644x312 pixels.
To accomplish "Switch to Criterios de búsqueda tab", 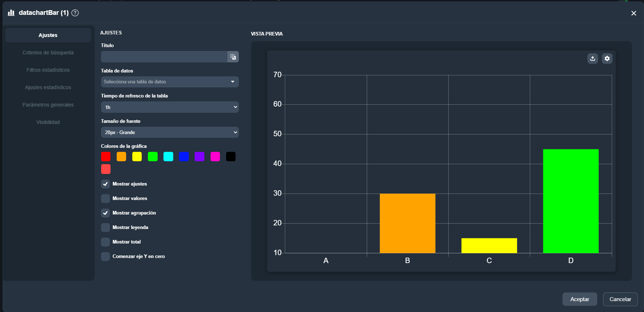I will [x=48, y=53].
